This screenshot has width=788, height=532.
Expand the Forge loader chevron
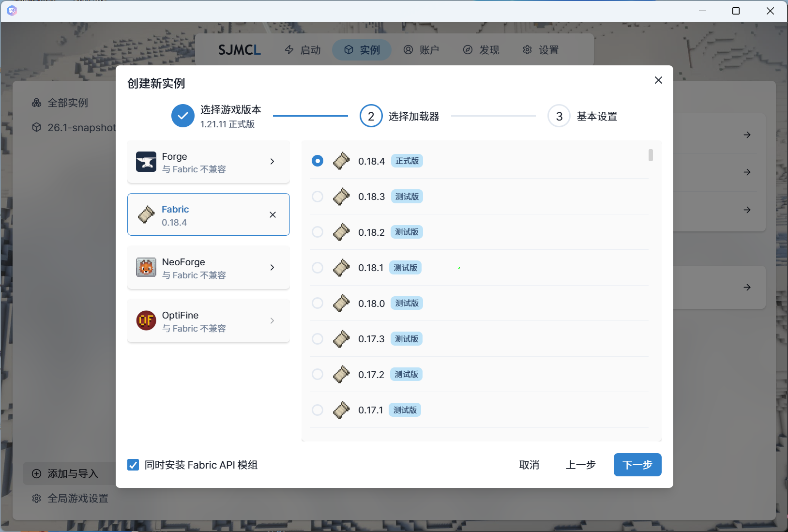[272, 162]
